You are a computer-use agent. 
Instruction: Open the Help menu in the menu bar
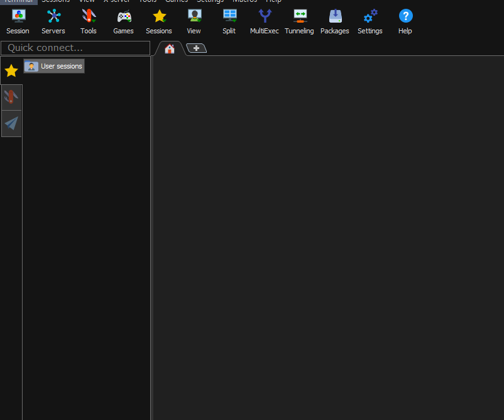pos(273,2)
